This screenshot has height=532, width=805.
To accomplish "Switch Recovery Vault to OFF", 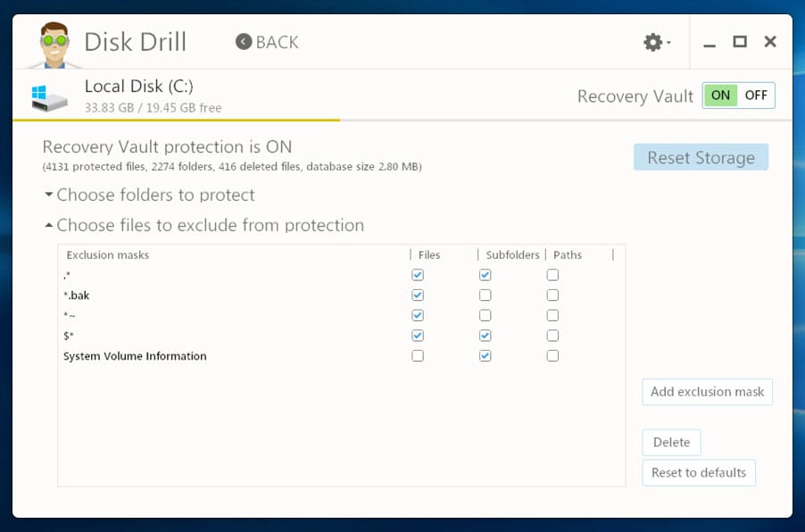I will tap(756, 96).
